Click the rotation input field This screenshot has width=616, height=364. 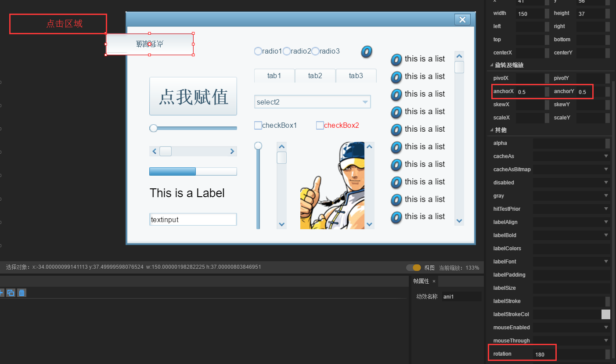tap(569, 354)
